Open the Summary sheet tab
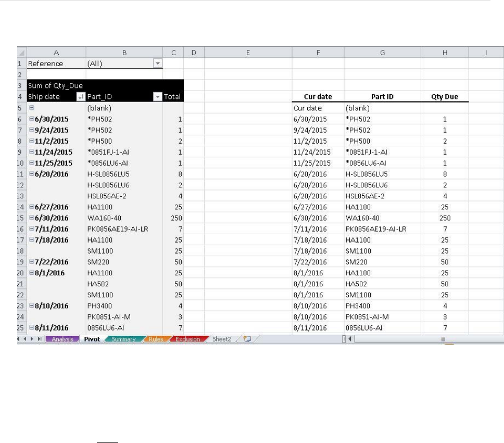Image resolution: width=504 pixels, height=443 pixels. 123,339
